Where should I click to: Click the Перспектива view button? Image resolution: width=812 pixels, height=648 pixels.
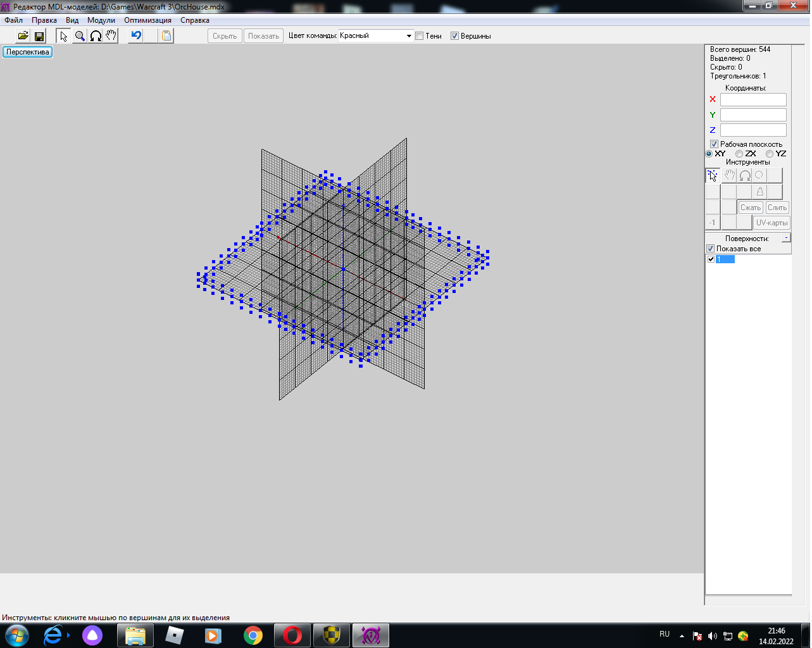pos(28,52)
